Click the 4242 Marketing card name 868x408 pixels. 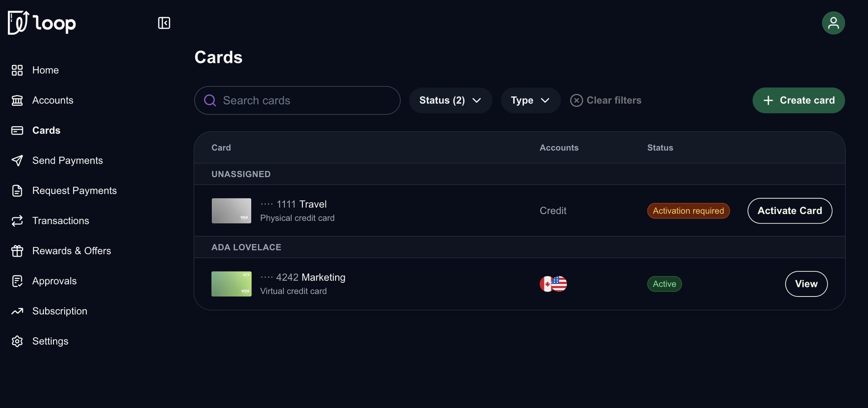tap(303, 277)
